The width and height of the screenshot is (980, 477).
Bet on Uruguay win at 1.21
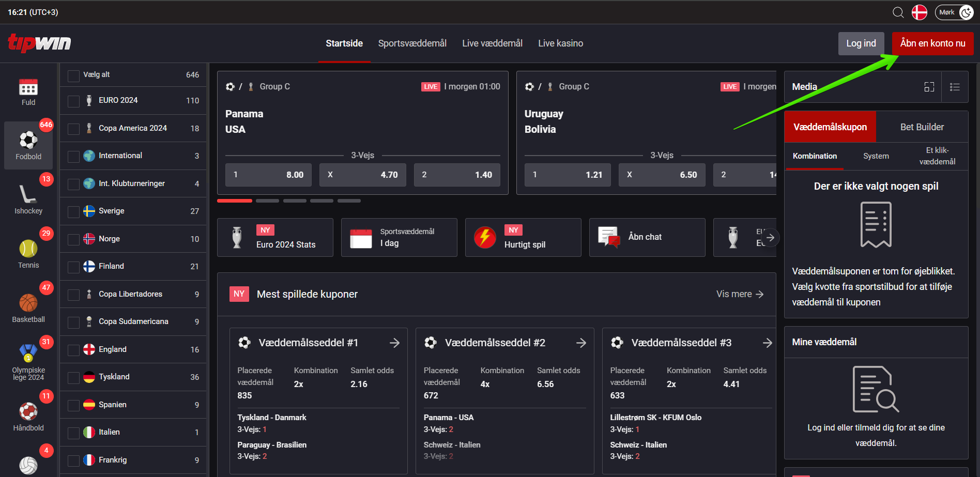568,175
